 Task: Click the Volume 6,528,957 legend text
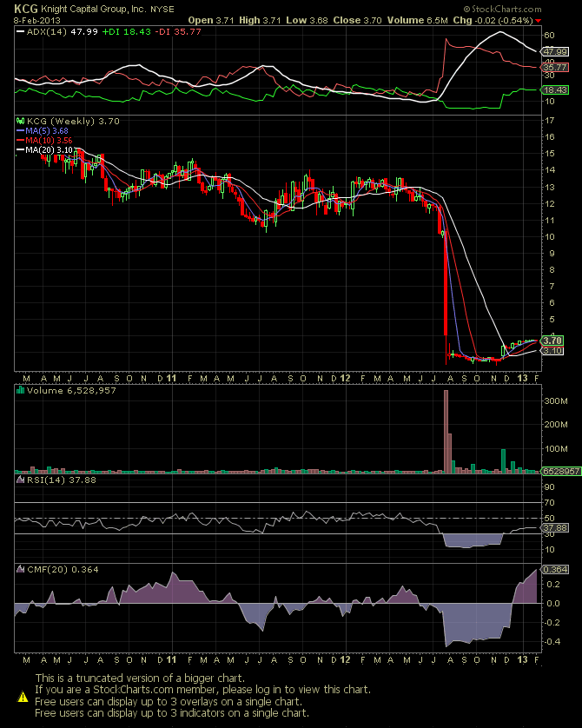coord(71,390)
